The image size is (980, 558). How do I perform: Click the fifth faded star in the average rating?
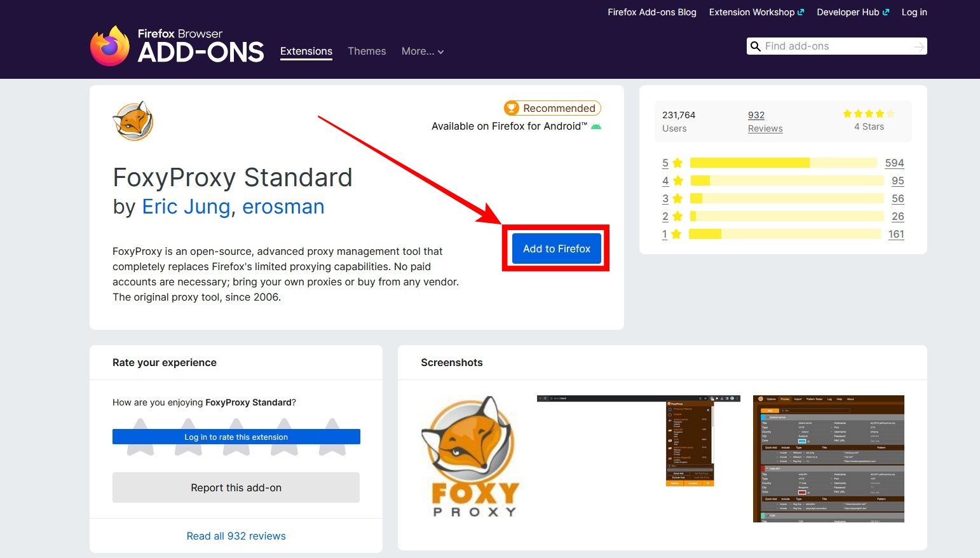coord(891,113)
